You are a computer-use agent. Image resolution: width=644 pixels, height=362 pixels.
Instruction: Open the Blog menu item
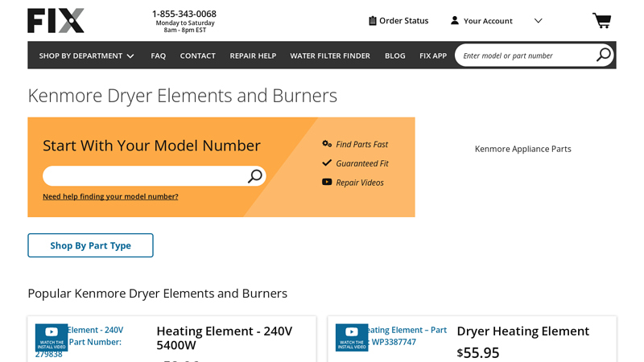395,56
